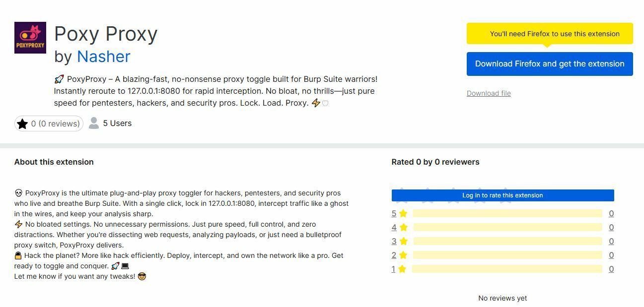Click the star next to 4 rating
Viewport: 644px width, 307px height.
point(403,228)
